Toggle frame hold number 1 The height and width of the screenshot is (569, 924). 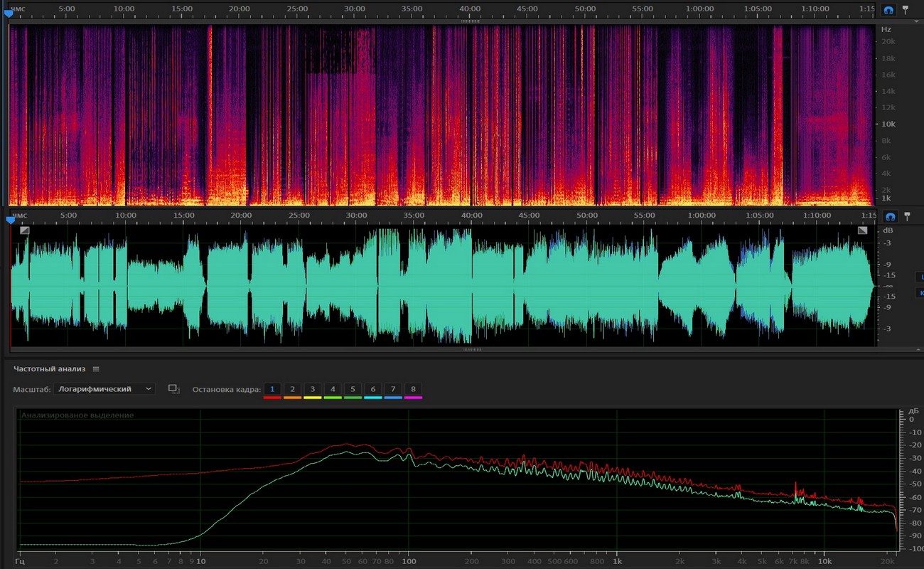[x=272, y=389]
